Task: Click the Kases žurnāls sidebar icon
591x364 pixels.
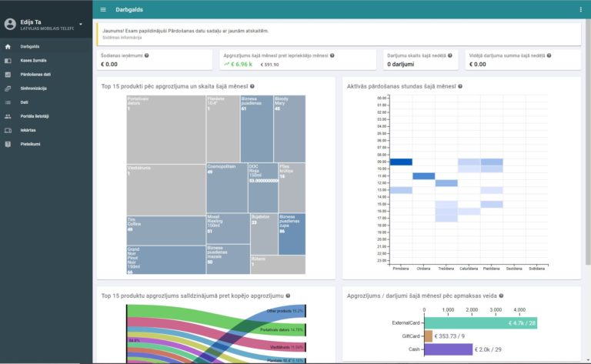Action: (8, 61)
